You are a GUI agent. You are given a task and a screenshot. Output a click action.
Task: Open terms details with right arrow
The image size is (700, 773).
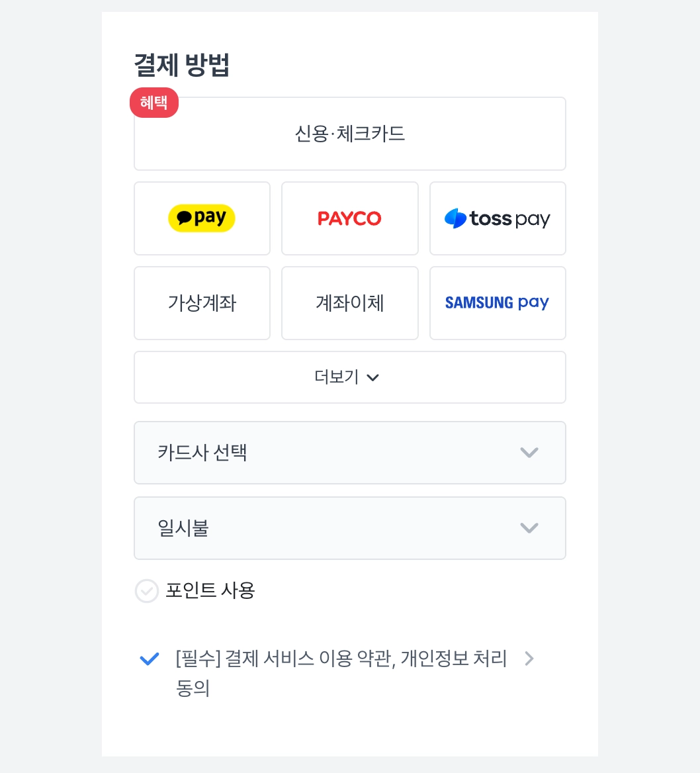click(x=529, y=659)
